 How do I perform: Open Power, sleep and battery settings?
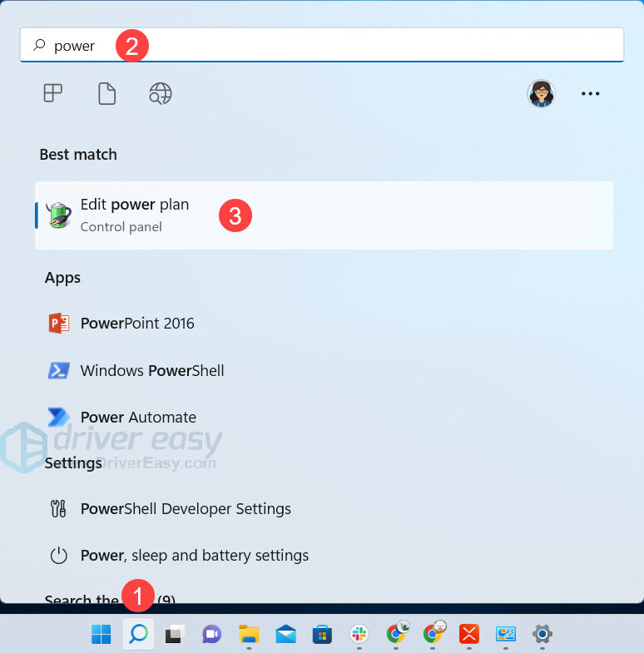tap(195, 555)
